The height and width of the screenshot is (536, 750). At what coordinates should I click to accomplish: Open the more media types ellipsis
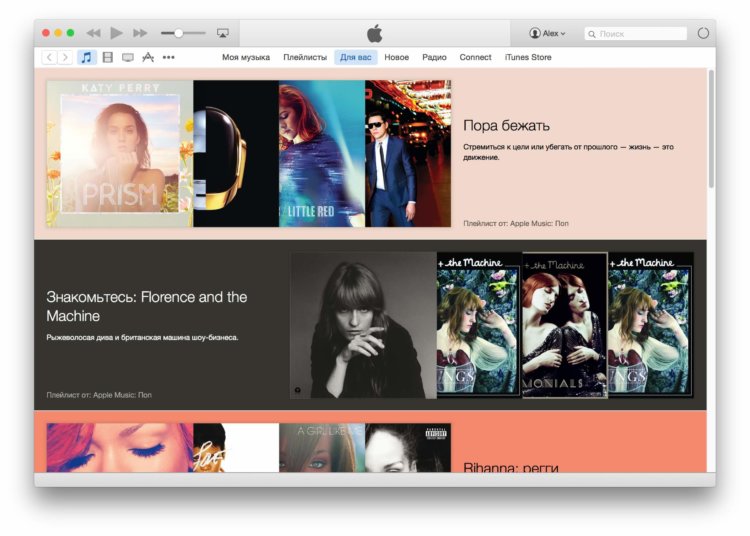[x=168, y=57]
